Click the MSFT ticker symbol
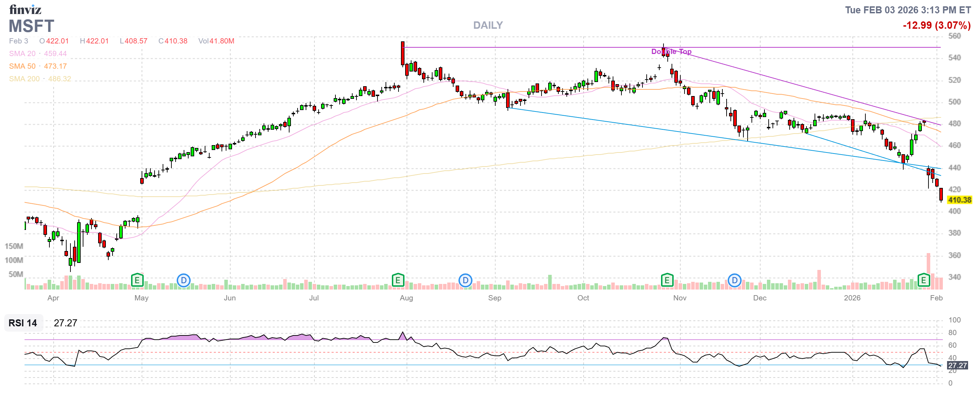The height and width of the screenshot is (394, 980). tap(31, 26)
